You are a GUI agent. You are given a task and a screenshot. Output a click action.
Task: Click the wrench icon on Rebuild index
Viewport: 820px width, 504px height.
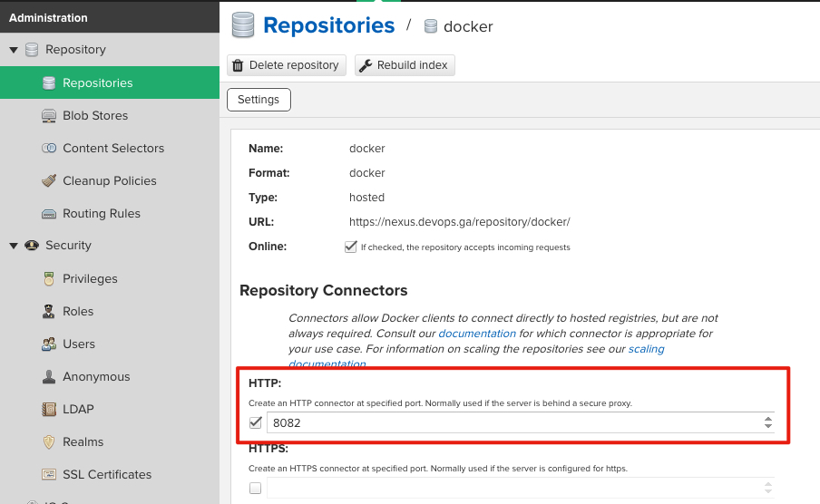[x=366, y=65]
